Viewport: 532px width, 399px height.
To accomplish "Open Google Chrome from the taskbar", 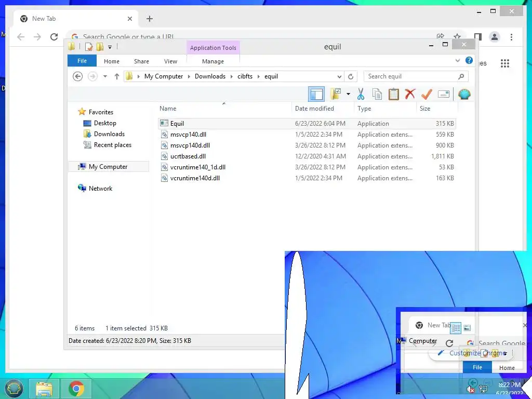I will coord(76,389).
